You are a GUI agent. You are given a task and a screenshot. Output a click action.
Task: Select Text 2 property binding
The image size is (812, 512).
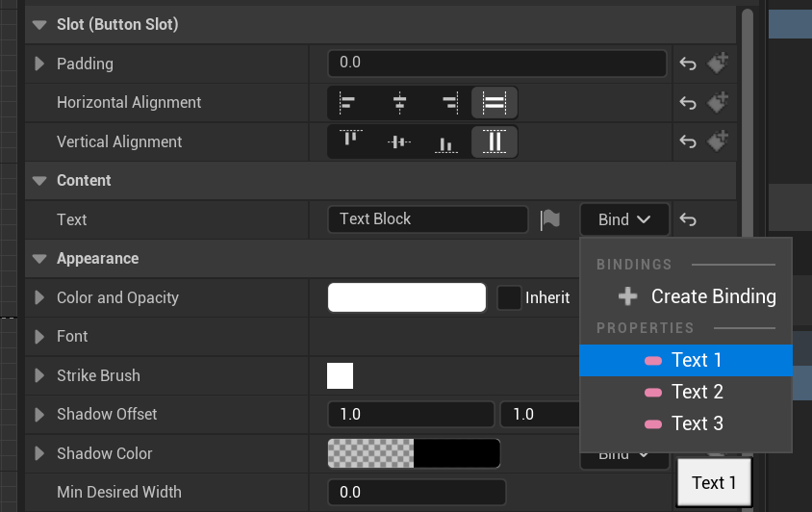click(685, 392)
